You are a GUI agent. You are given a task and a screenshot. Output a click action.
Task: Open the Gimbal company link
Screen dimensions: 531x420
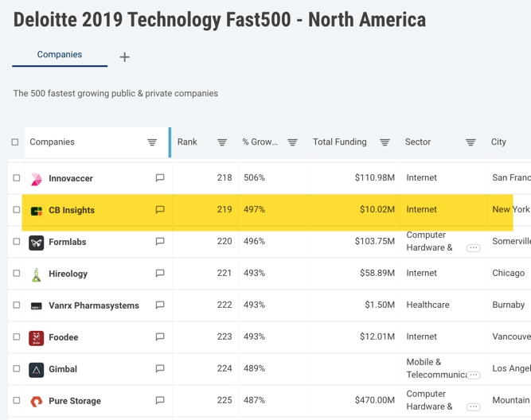tap(63, 369)
